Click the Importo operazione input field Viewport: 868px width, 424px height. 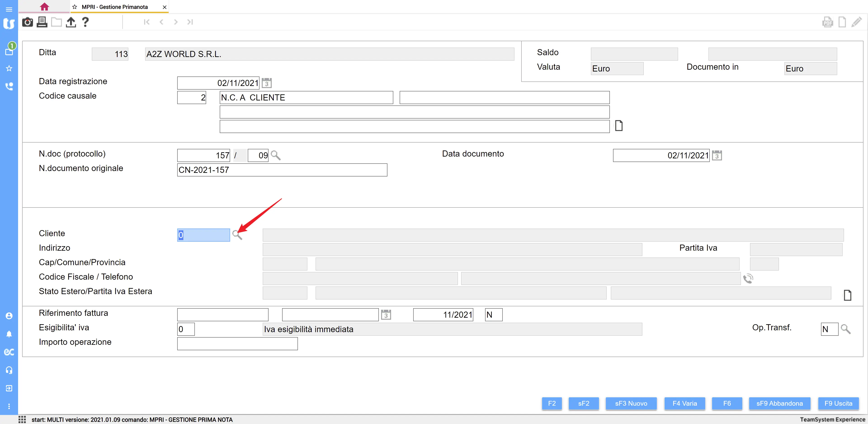pyautogui.click(x=237, y=344)
